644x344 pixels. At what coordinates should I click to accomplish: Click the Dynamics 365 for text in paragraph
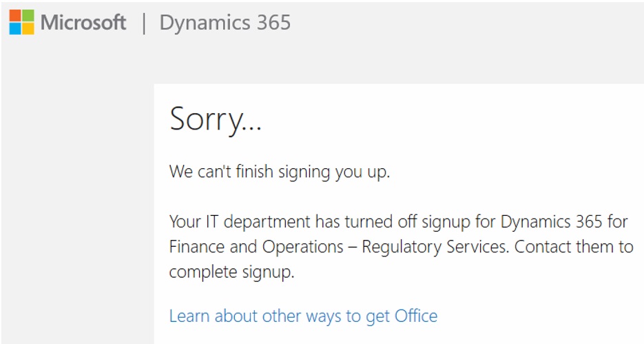[564, 223]
